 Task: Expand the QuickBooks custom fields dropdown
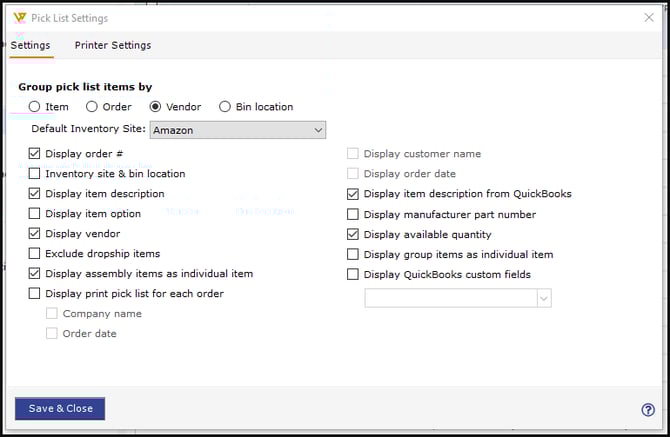[544, 298]
